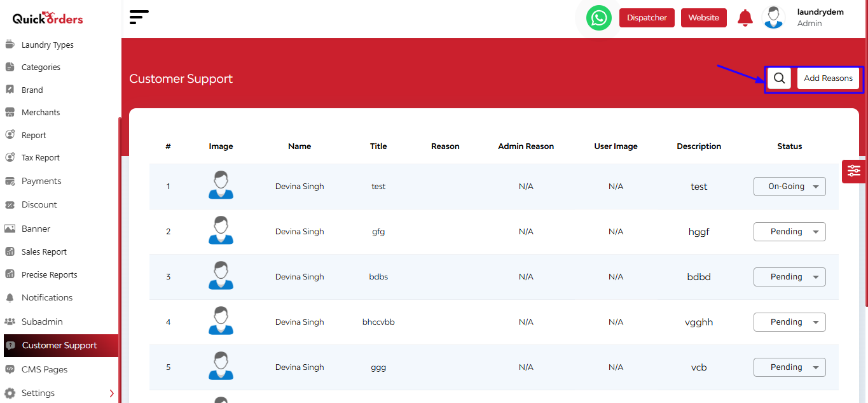Click the Dispatcher button
Image resolution: width=868 pixels, height=403 pixels.
(647, 18)
